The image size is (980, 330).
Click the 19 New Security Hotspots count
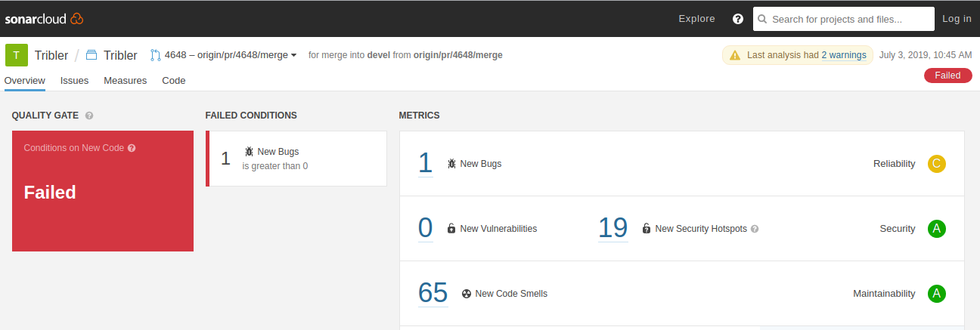point(612,228)
